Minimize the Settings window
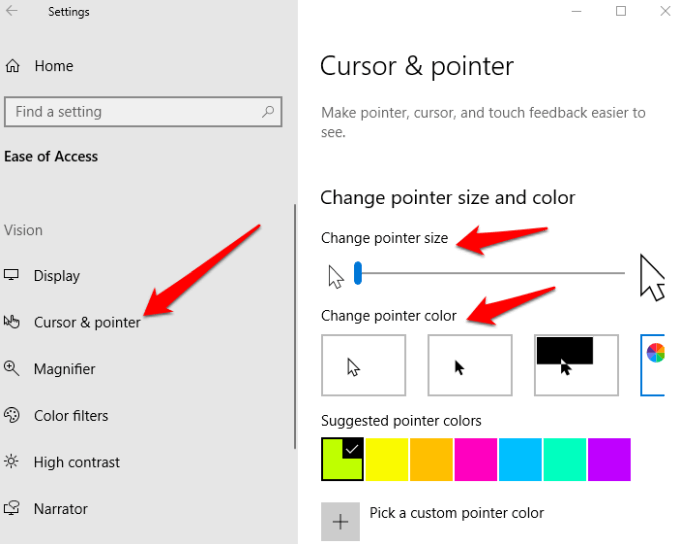The width and height of the screenshot is (680, 544). (576, 11)
